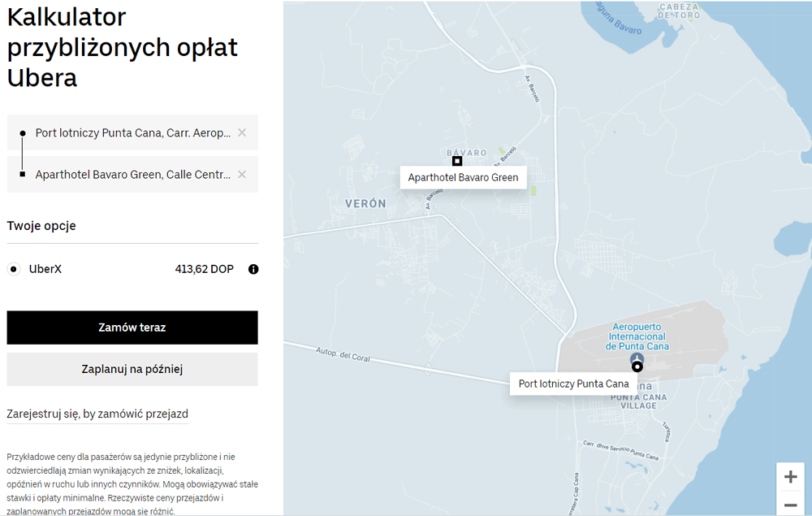
Task: Edit the destination location input field
Action: [x=133, y=175]
